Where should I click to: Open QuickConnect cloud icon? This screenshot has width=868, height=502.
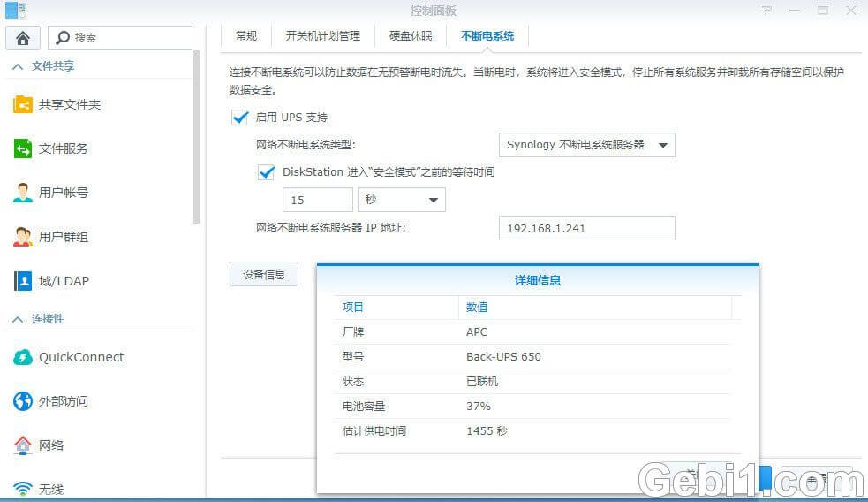coord(23,357)
